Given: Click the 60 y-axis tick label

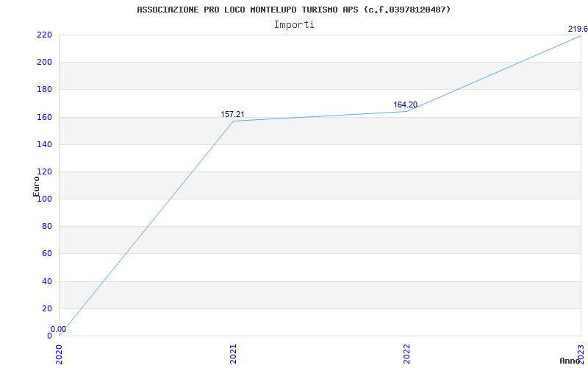Looking at the screenshot, I should point(46,254).
